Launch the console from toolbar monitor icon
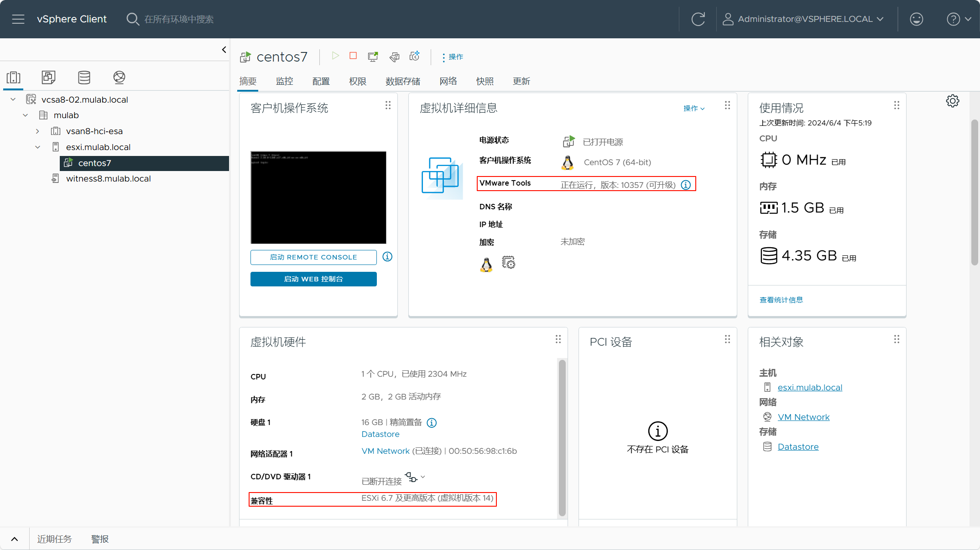This screenshot has height=550, width=980. pyautogui.click(x=373, y=57)
